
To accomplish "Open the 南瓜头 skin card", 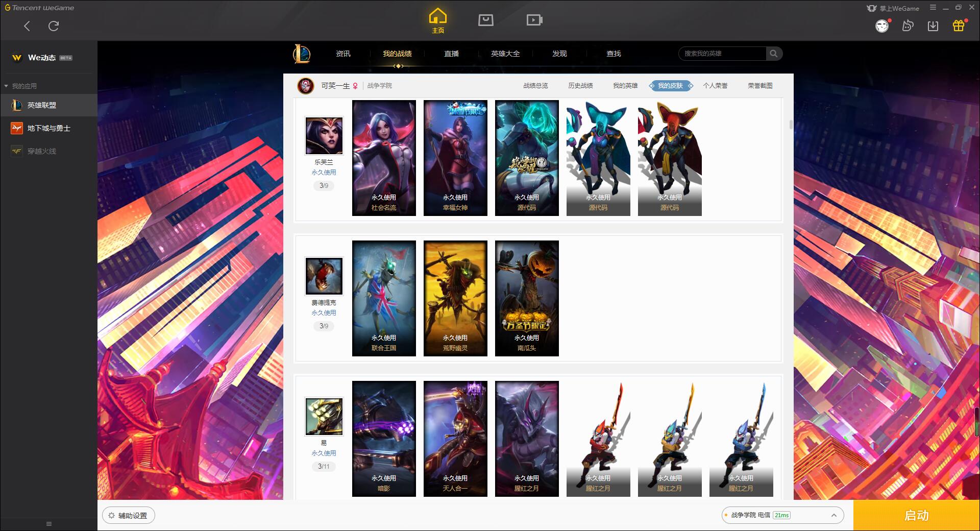I will (527, 298).
